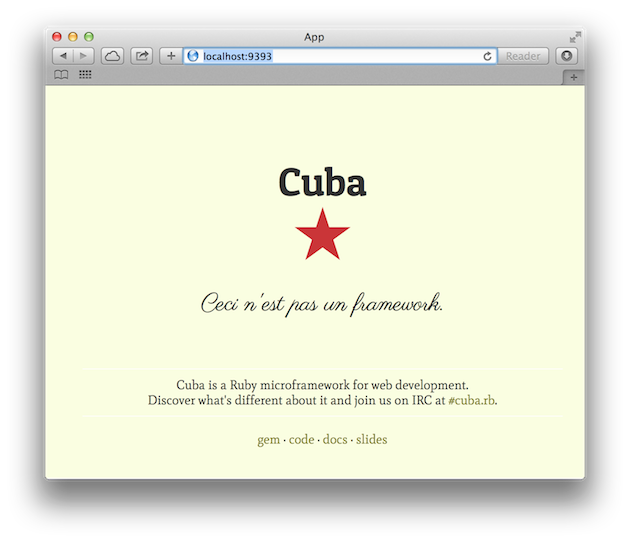630x542 pixels.
Task: Click the red star logo under Cuba
Action: point(322,236)
